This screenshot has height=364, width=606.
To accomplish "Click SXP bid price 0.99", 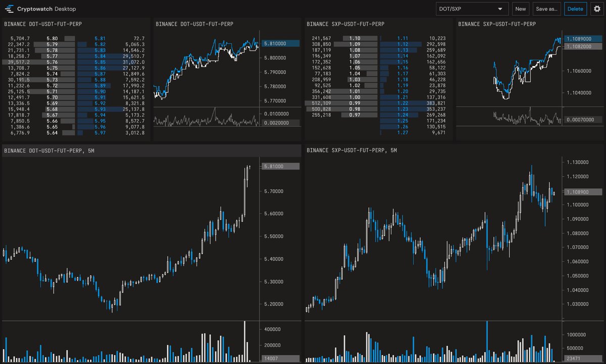I will pyautogui.click(x=355, y=103).
